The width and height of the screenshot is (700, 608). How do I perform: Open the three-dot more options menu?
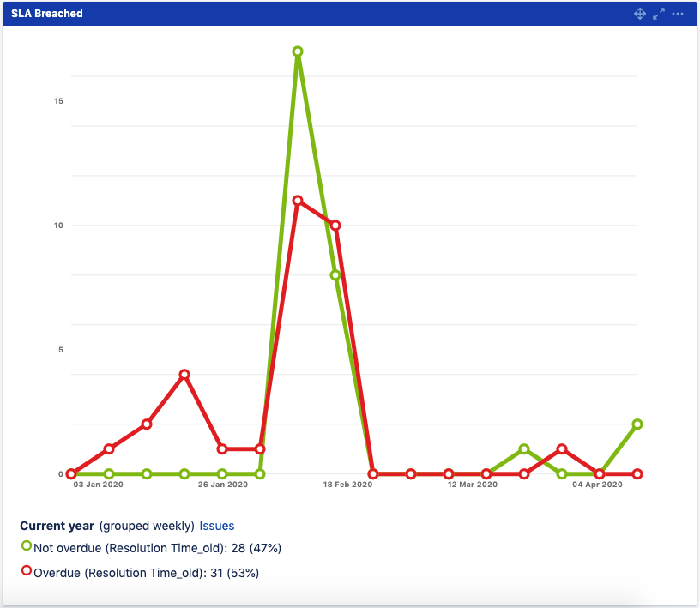(678, 14)
